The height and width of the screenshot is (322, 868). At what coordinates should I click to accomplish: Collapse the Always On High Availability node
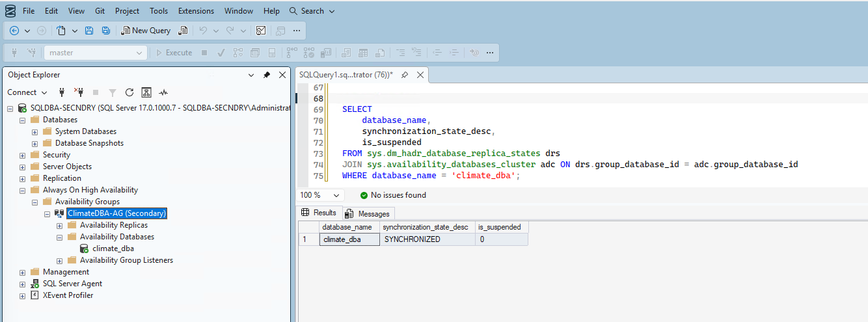tap(22, 190)
